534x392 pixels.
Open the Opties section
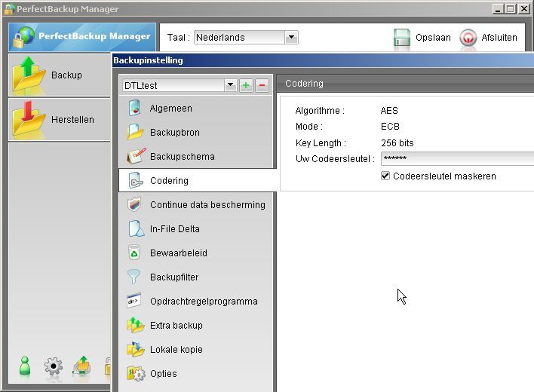pyautogui.click(x=196, y=374)
